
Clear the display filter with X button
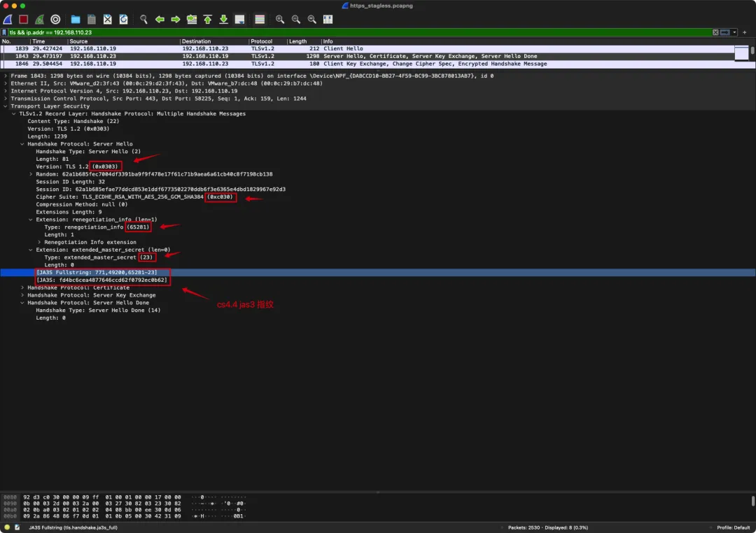(715, 32)
